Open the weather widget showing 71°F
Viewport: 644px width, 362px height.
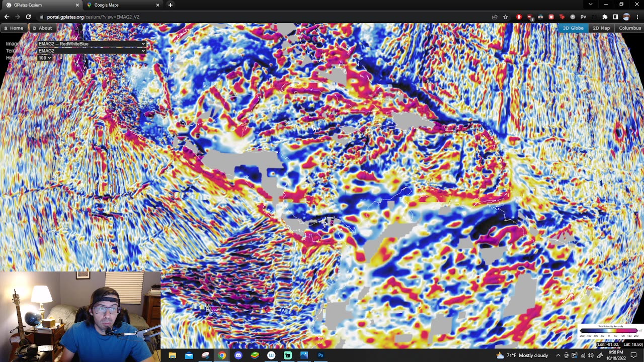coord(522,355)
